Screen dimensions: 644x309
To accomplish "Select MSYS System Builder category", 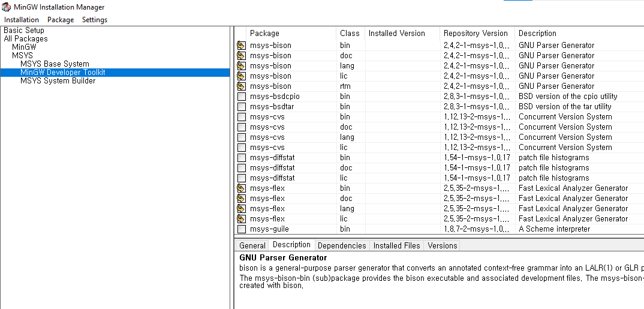I will (58, 81).
